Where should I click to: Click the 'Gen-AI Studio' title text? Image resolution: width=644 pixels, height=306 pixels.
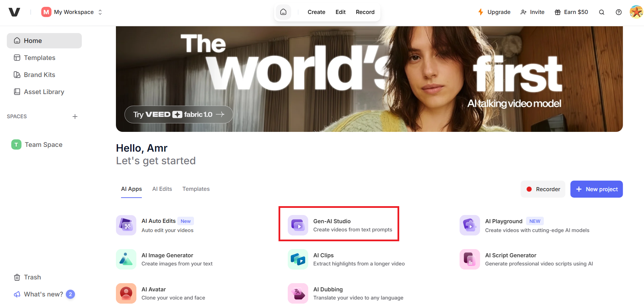tap(332, 221)
